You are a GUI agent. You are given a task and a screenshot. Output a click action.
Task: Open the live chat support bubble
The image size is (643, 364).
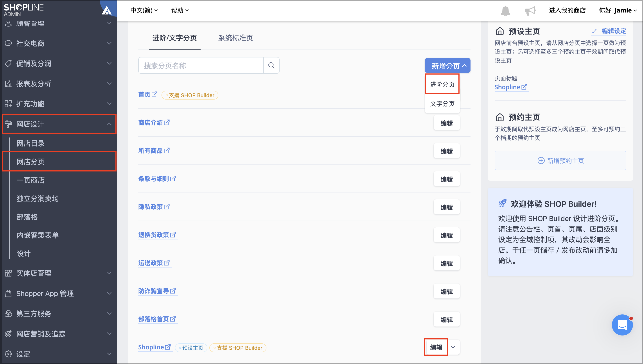coord(622,325)
